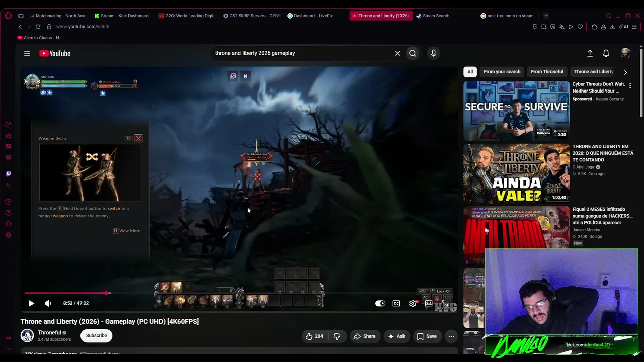
Task: Select the From Throneful chip
Action: pos(547,72)
